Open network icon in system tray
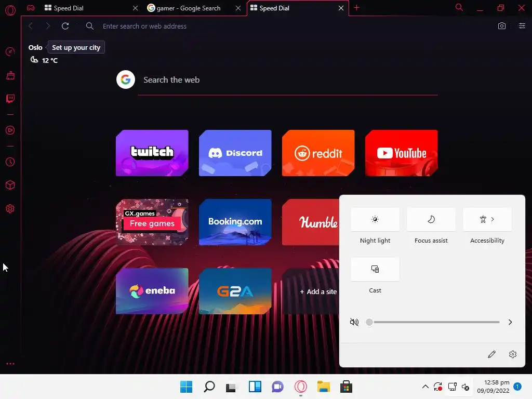532x399 pixels. click(452, 387)
